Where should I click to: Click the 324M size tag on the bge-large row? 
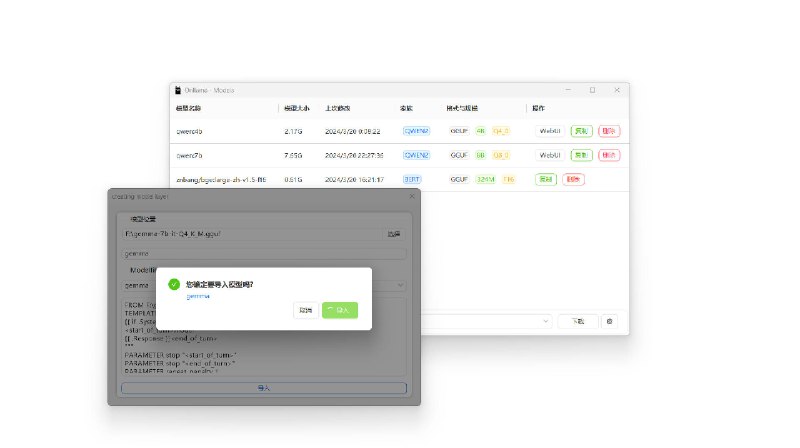[485, 179]
